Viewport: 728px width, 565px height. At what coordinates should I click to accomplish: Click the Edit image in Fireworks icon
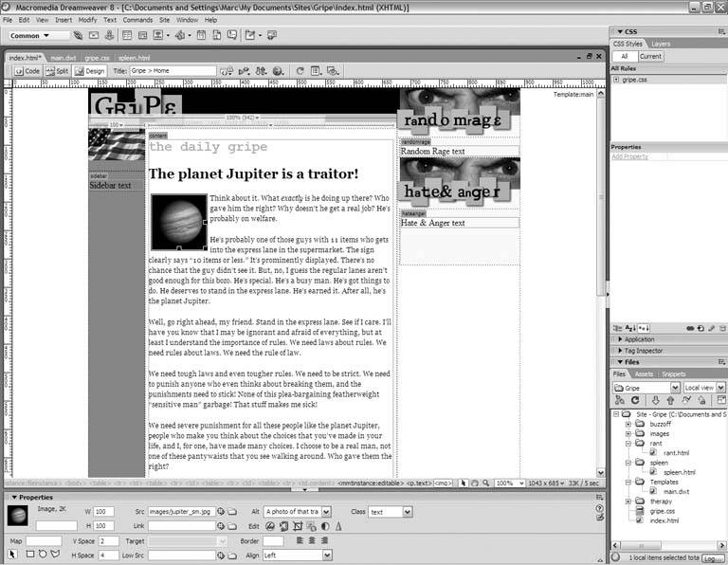(270, 526)
